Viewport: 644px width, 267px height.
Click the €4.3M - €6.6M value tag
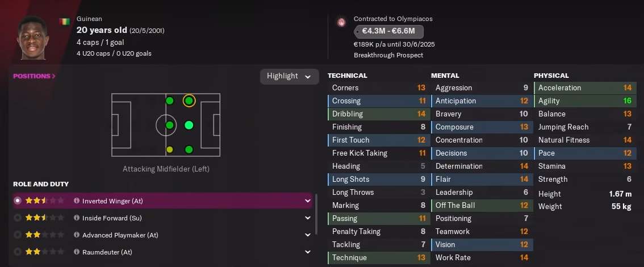click(x=388, y=31)
